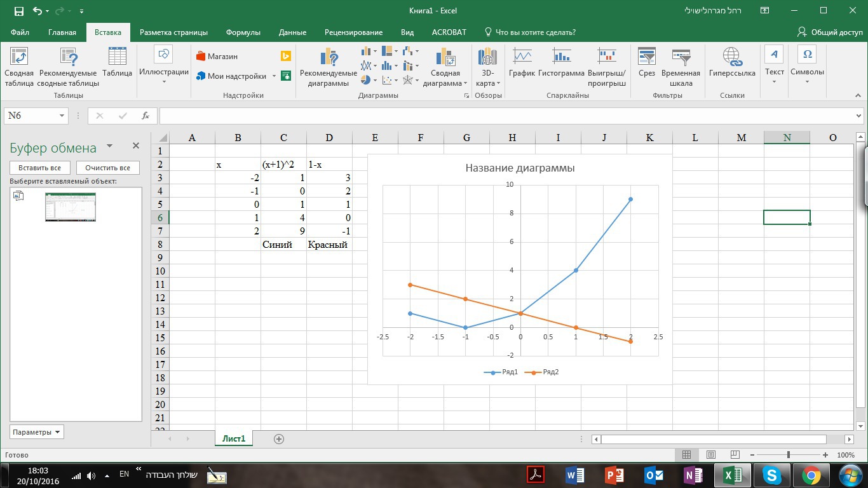Viewport: 868px width, 488px height.
Task: Click the zoom in plus button
Action: (x=825, y=455)
